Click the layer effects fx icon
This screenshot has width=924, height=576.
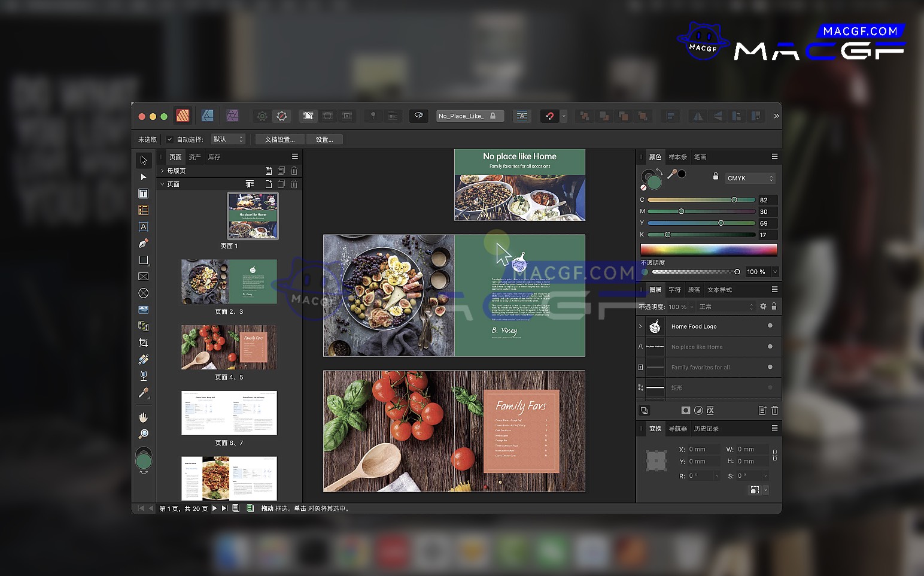click(710, 410)
